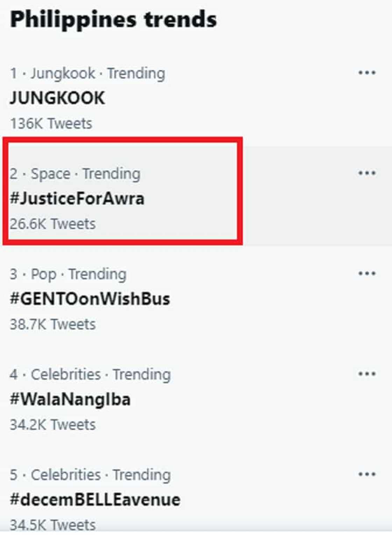
Task: Click the "4 · Celebrities · Trending" label
Action: coord(90,374)
